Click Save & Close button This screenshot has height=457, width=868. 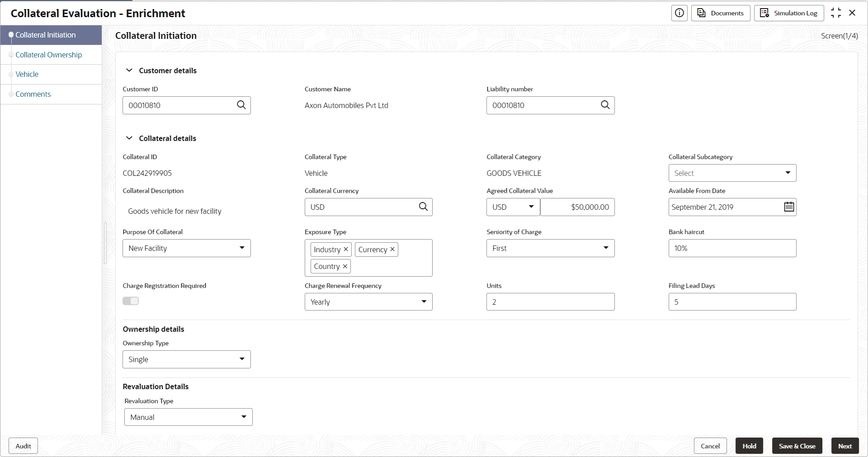[797, 446]
